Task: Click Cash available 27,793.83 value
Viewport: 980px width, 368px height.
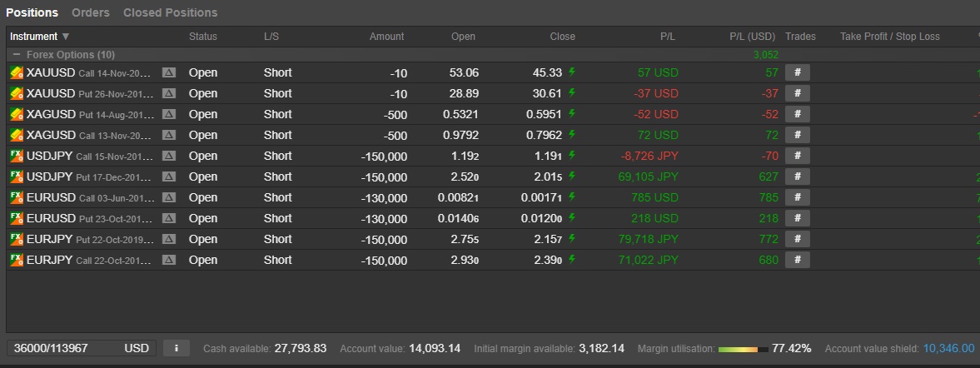Action: click(x=300, y=348)
